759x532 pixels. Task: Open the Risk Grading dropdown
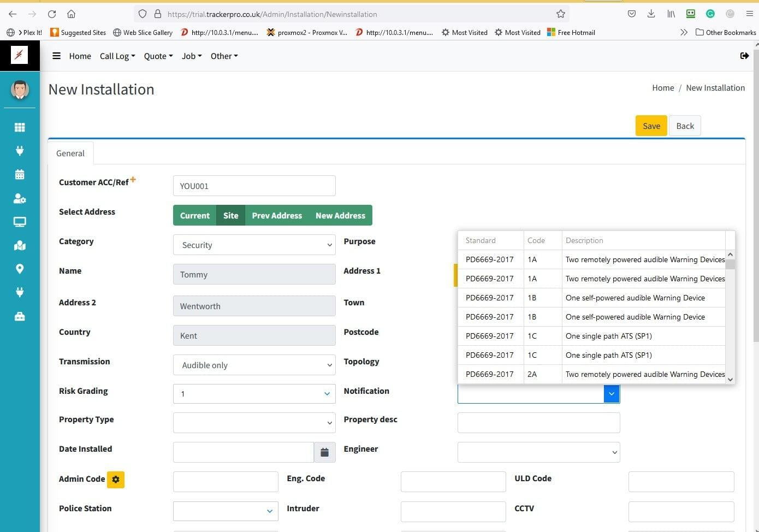pyautogui.click(x=254, y=394)
